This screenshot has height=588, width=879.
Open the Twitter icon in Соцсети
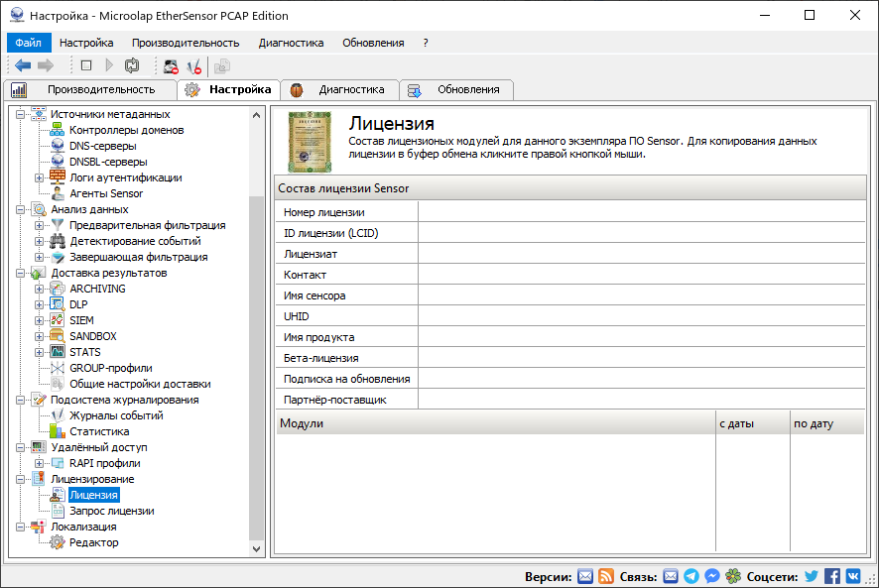811,575
